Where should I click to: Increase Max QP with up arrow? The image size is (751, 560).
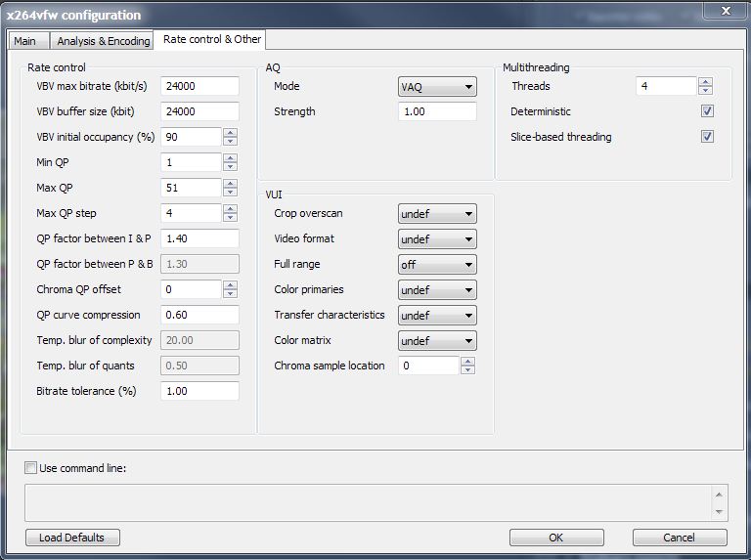click(x=231, y=184)
